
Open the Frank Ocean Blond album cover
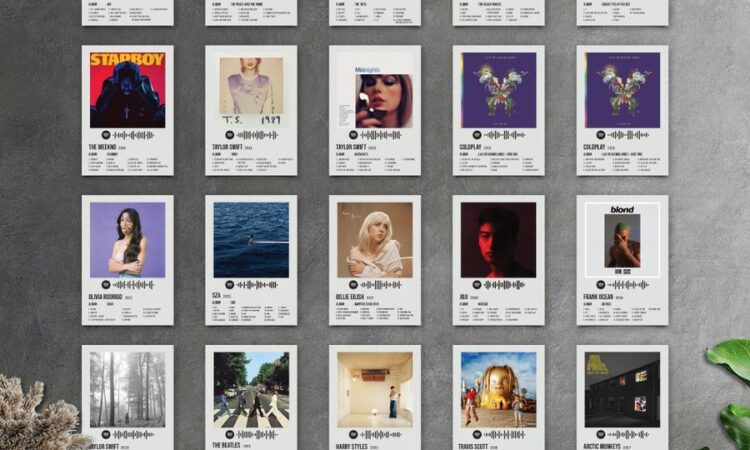(623, 239)
